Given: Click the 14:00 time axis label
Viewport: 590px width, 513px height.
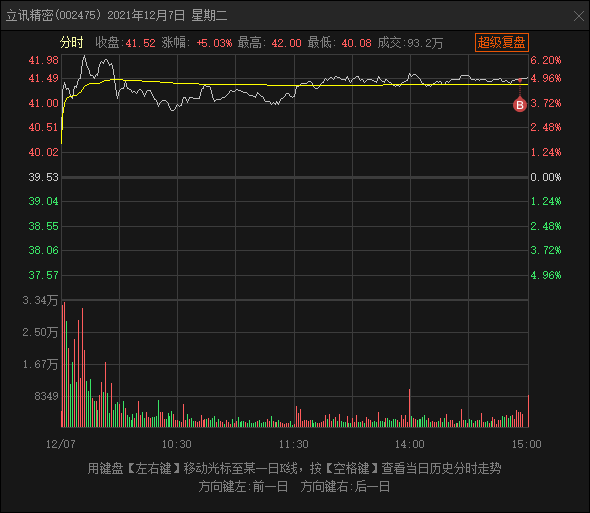Looking at the screenshot, I should [410, 444].
